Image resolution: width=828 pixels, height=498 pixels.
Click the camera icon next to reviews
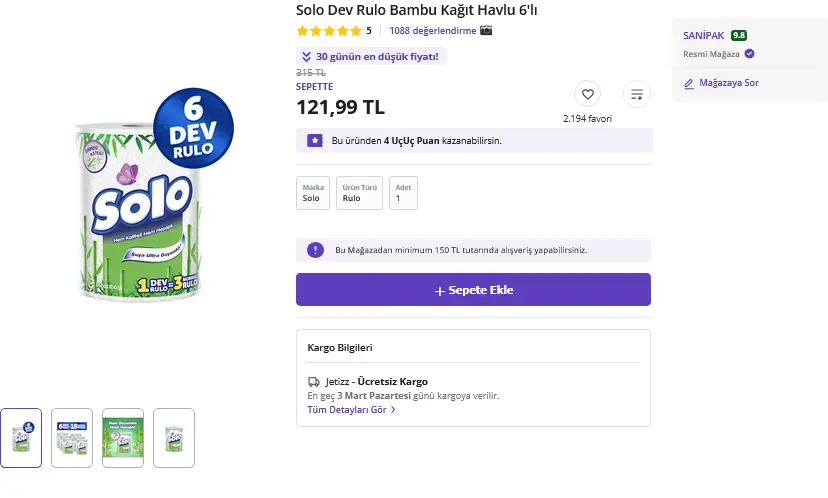click(486, 30)
